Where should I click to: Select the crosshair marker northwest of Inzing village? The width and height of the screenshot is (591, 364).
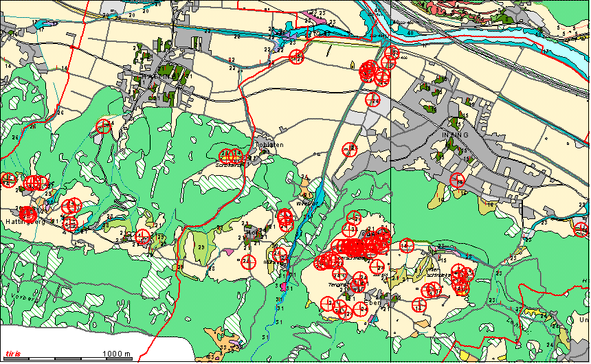(x=372, y=99)
